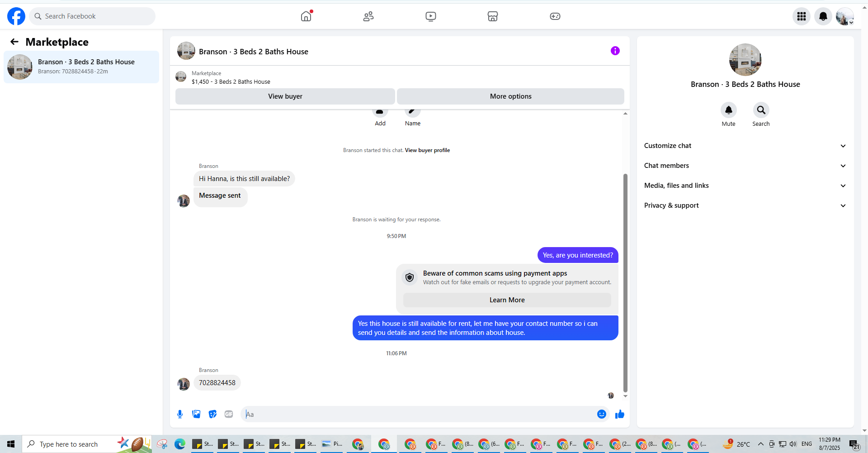Attach a photo with the image icon
The image size is (868, 453).
(x=196, y=414)
